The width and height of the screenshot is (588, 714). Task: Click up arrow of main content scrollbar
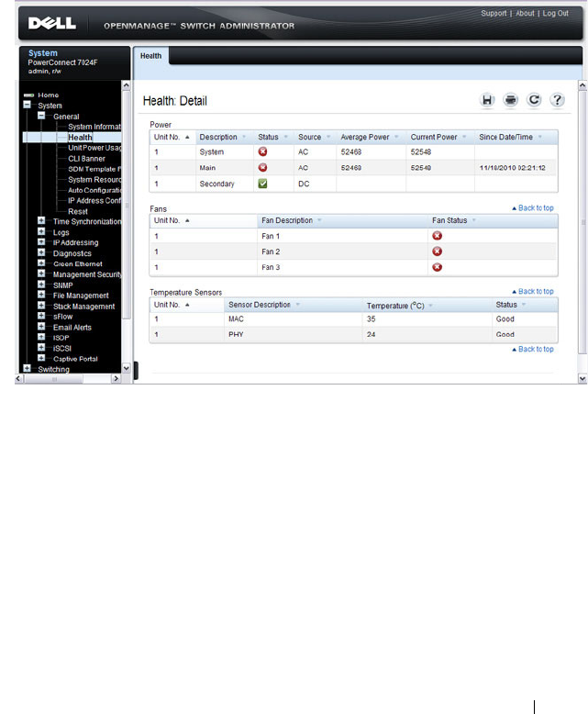click(582, 85)
